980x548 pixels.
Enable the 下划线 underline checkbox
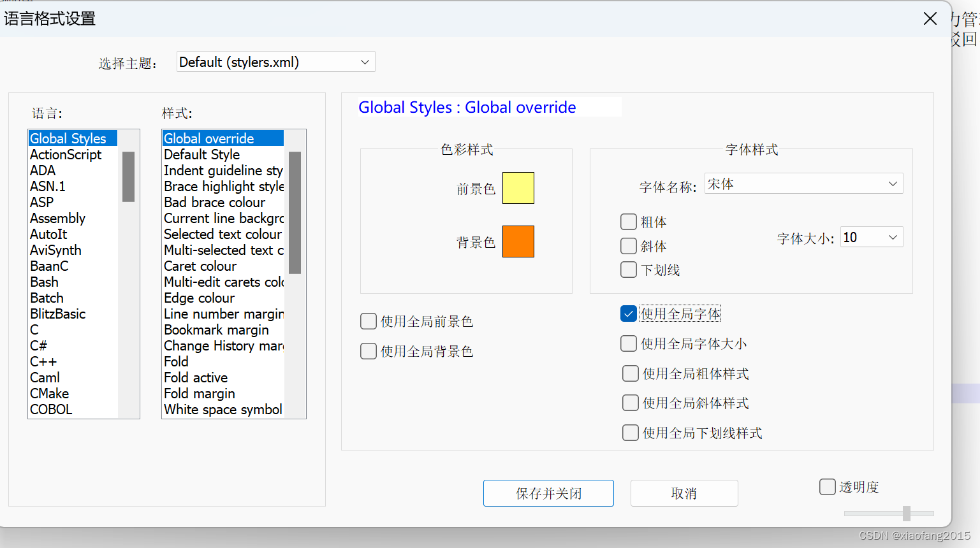[x=629, y=270]
